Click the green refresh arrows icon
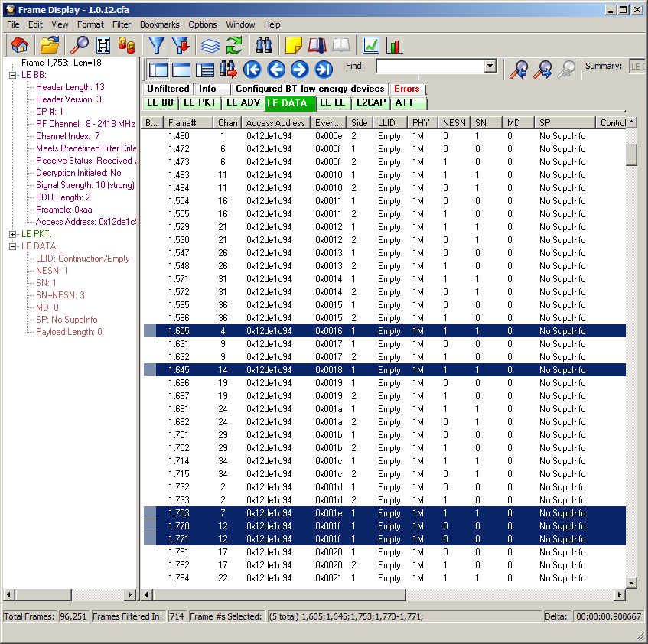Viewport: 648px width, 644px height. point(234,45)
